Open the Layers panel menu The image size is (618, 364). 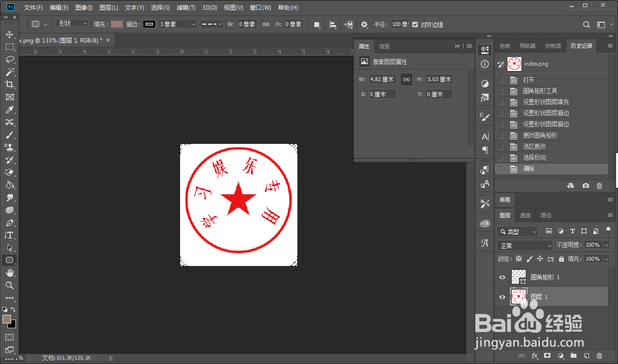[x=610, y=215]
